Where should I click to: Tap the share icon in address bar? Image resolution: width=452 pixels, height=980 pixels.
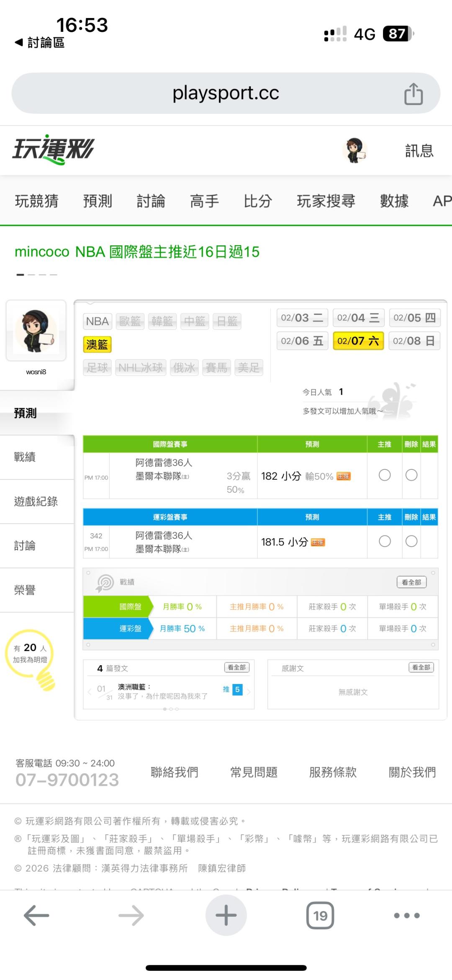click(x=413, y=94)
